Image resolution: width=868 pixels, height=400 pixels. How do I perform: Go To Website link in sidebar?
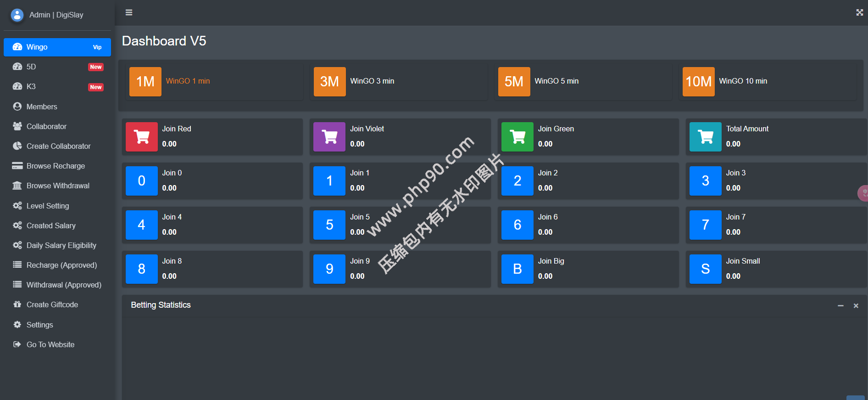click(50, 345)
